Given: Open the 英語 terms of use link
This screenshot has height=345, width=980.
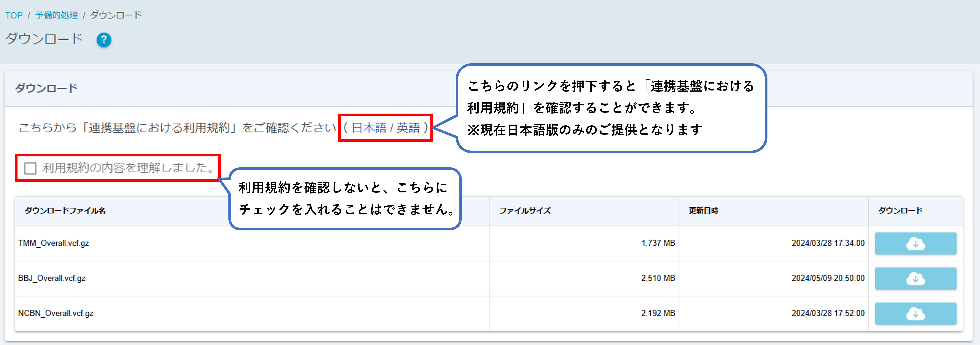Looking at the screenshot, I should pos(408,128).
